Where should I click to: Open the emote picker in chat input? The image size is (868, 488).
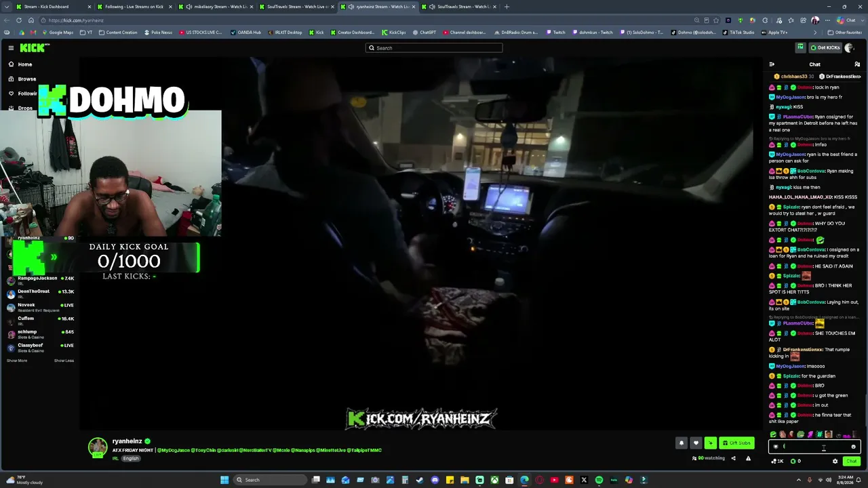pyautogui.click(x=853, y=447)
